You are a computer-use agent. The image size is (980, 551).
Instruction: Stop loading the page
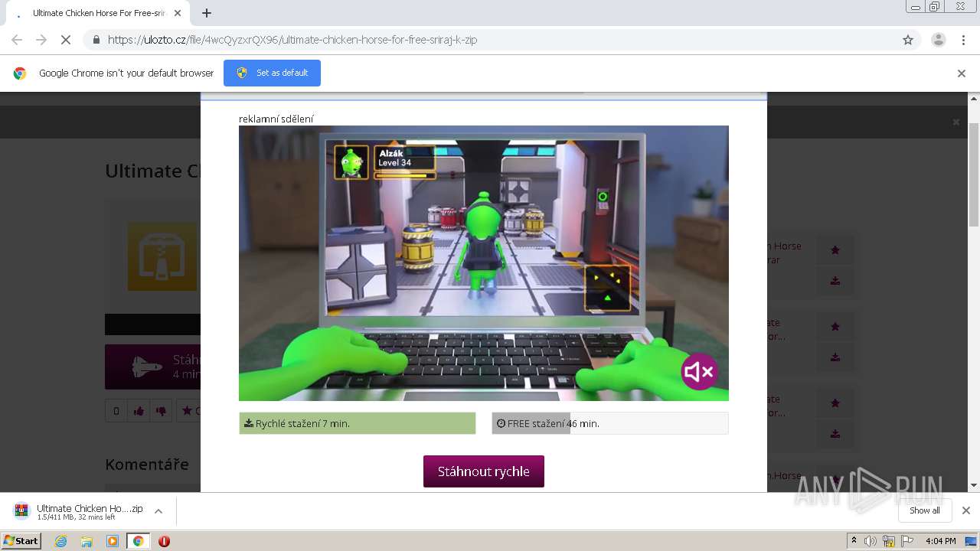coord(66,40)
